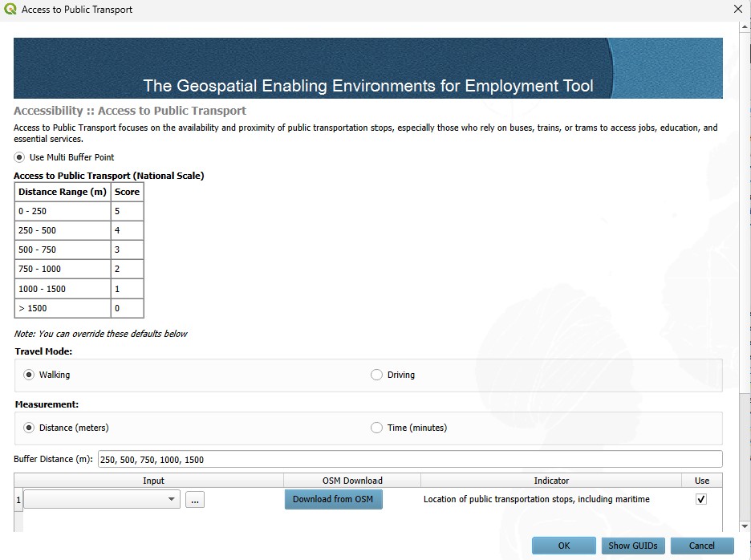Click the 'Accessibility :: Access to Public Transport' heading
Image resolution: width=751 pixels, height=560 pixels.
point(130,111)
